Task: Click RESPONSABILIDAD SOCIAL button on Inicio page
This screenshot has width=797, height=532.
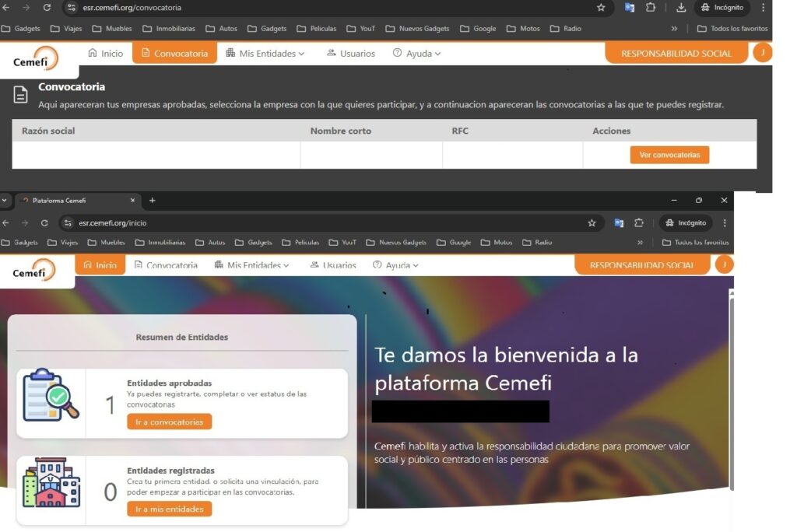Action: (642, 264)
